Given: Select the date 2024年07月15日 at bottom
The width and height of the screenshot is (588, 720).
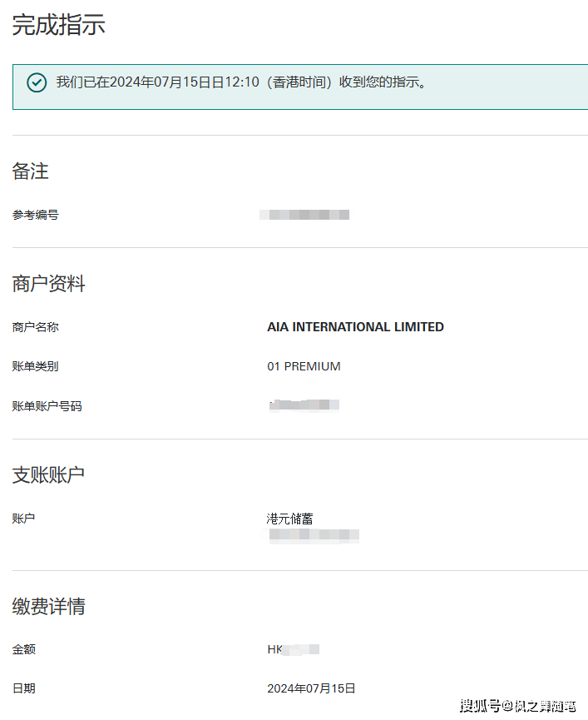Looking at the screenshot, I should [311, 688].
